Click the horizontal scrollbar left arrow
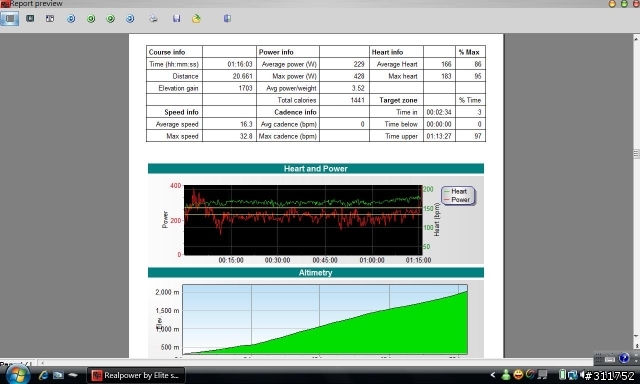Screen dimensions: 640x384 tap(42, 362)
